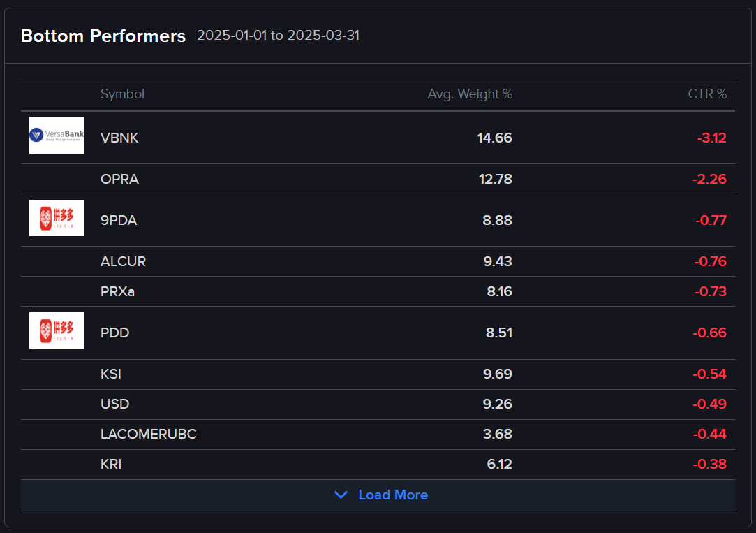Click PDD CTR value -0.66
Viewport: 756px width, 533px height.
coord(710,333)
